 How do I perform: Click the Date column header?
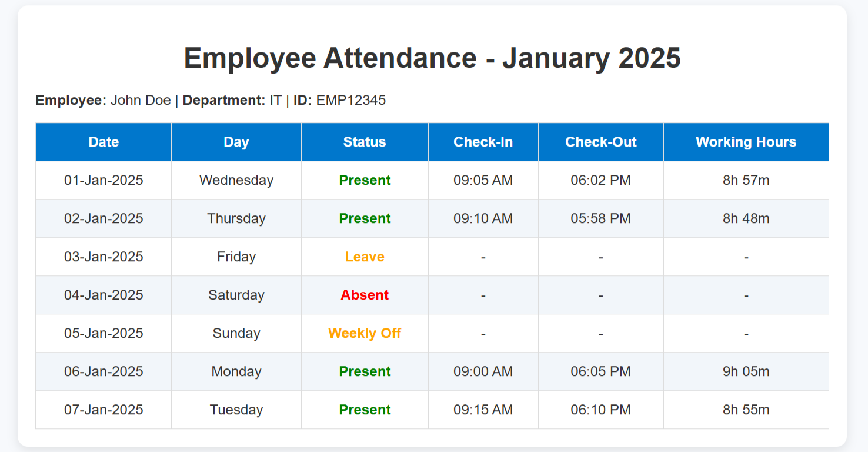(104, 142)
